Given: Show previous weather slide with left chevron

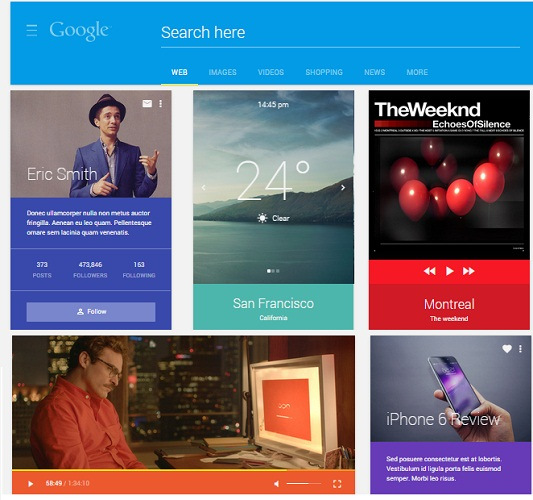Looking at the screenshot, I should 203,187.
